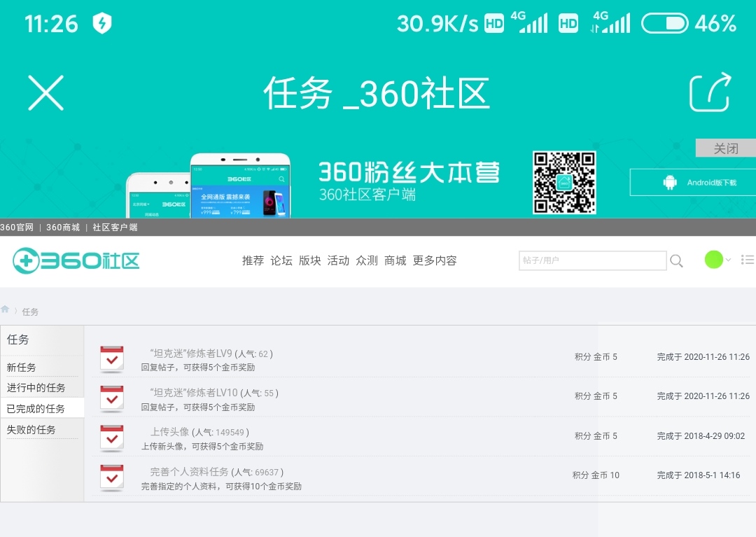Go to the 推荐 nav item
This screenshot has height=537, width=756.
253,260
